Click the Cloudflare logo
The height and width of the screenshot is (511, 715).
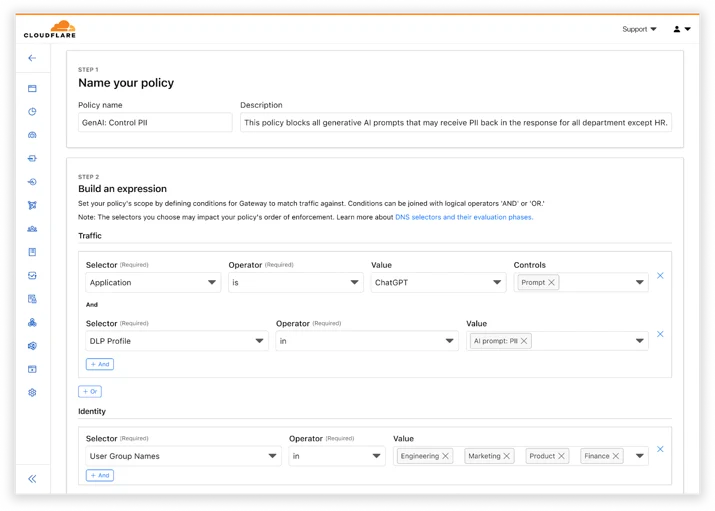(x=50, y=29)
